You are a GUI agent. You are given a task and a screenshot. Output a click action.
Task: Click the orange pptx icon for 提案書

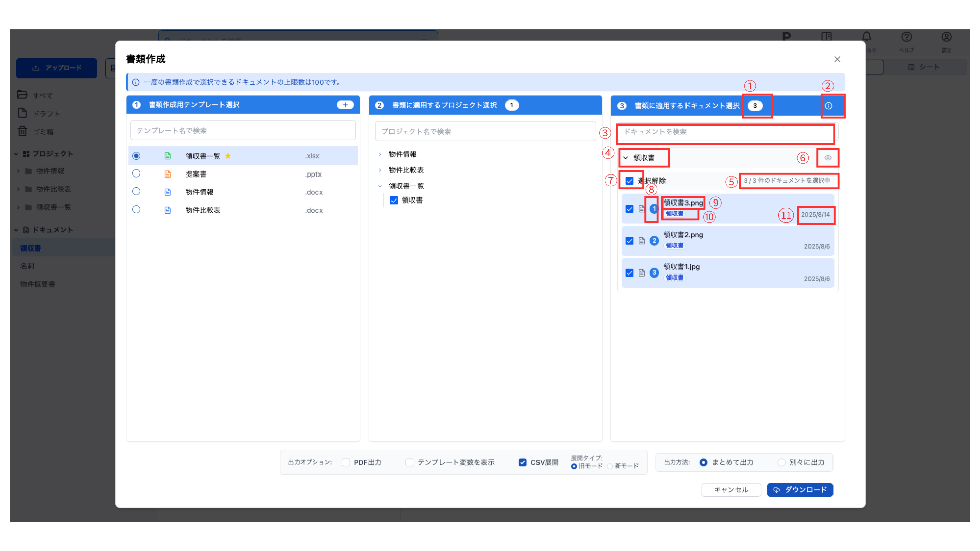167,174
